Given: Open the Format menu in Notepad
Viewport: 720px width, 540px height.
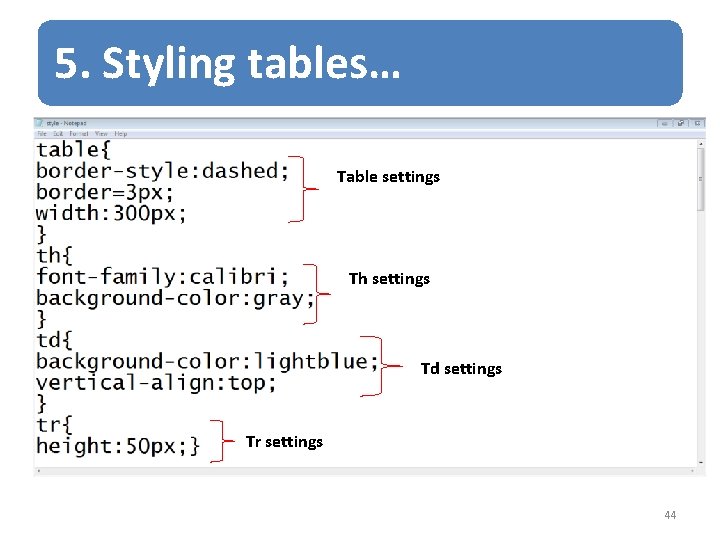Looking at the screenshot, I should [79, 134].
